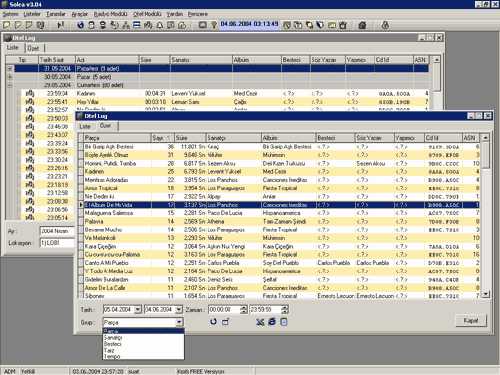The height and width of the screenshot is (375, 500).
Task: Click spinner of the 00:00:00 time field
Action: tap(244, 310)
